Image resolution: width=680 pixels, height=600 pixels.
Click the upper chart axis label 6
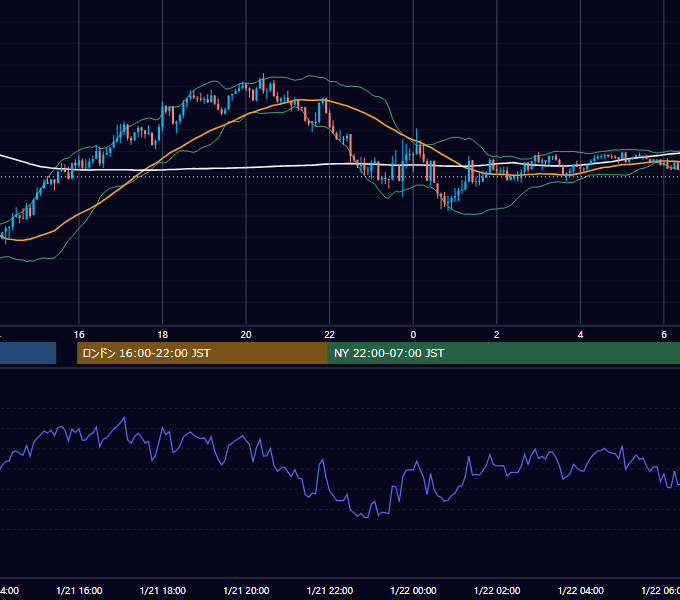coord(664,335)
